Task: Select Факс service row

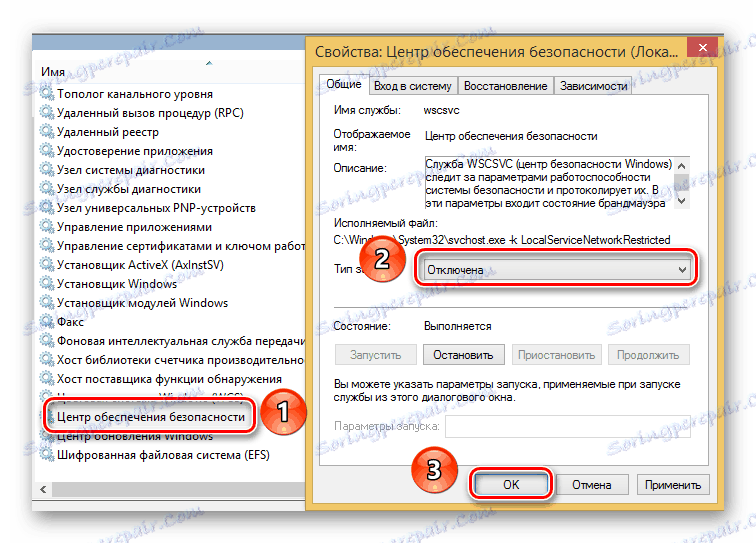Action: pyautogui.click(x=70, y=322)
